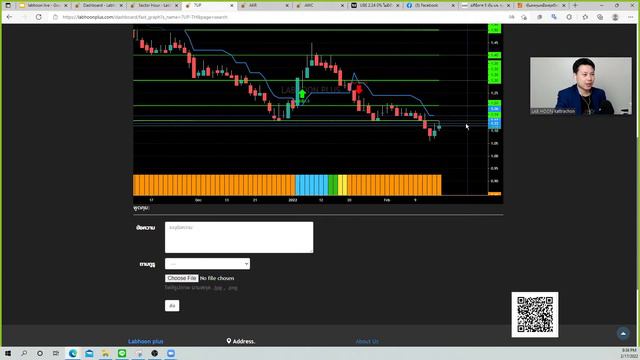Open Windows search from the taskbar
Screen dimensions: 640x360
click(x=24, y=353)
